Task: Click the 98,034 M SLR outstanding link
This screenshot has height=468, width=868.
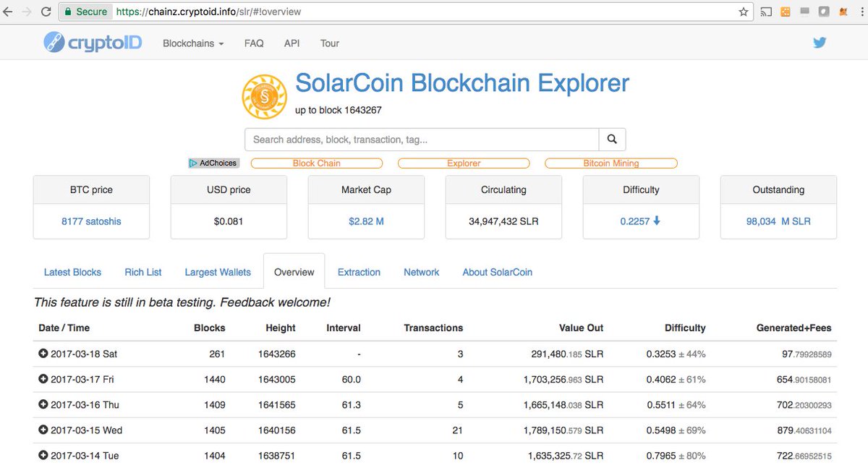Action: click(x=778, y=221)
